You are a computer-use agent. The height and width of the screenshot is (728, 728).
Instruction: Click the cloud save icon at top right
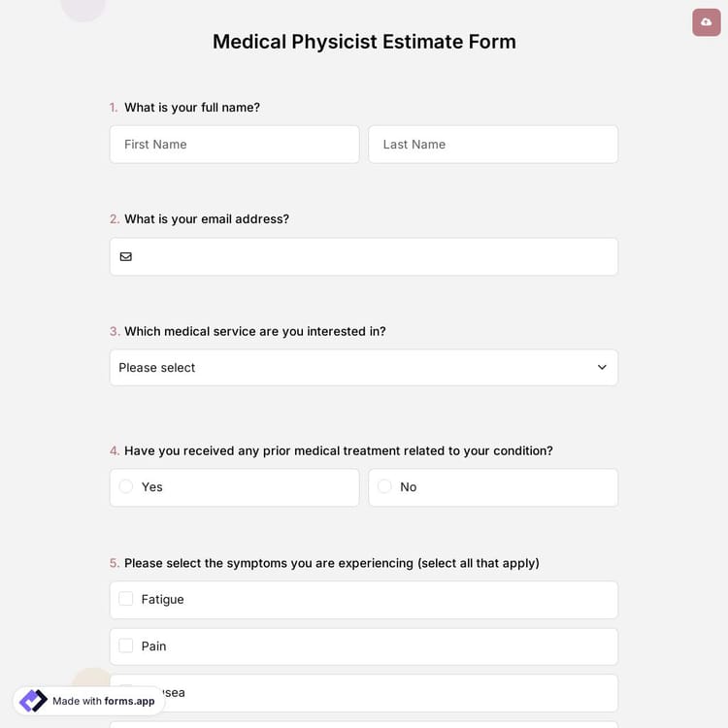click(x=706, y=22)
